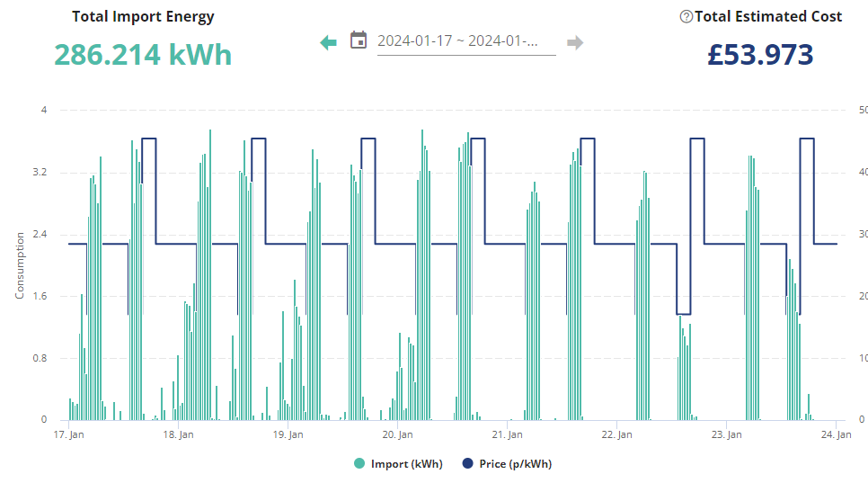Click the 21. Jan axis label
The width and height of the screenshot is (868, 483).
pyautogui.click(x=507, y=434)
